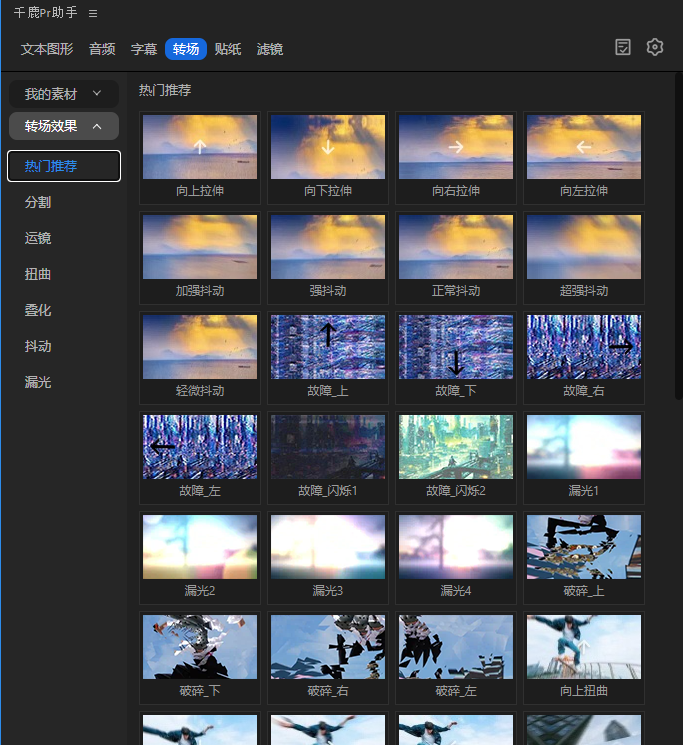Open the hamburger menu beside the app title
Viewport: 683px width, 745px height.
point(93,14)
